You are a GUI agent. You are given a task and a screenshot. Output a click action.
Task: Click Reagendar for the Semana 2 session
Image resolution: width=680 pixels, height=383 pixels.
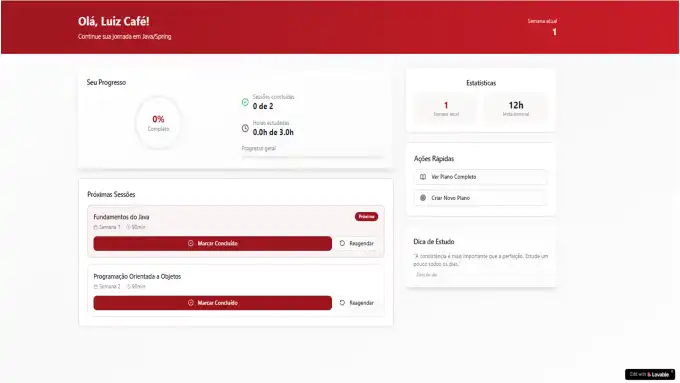(356, 303)
